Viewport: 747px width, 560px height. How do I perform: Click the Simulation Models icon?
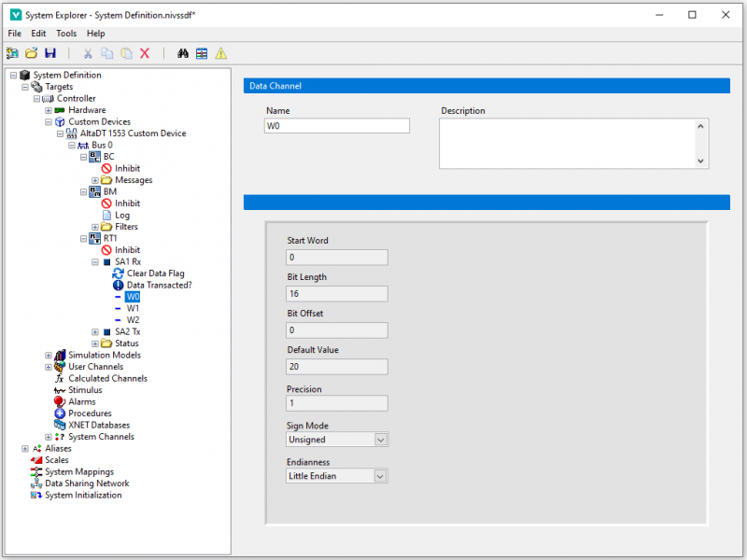[x=60, y=355]
